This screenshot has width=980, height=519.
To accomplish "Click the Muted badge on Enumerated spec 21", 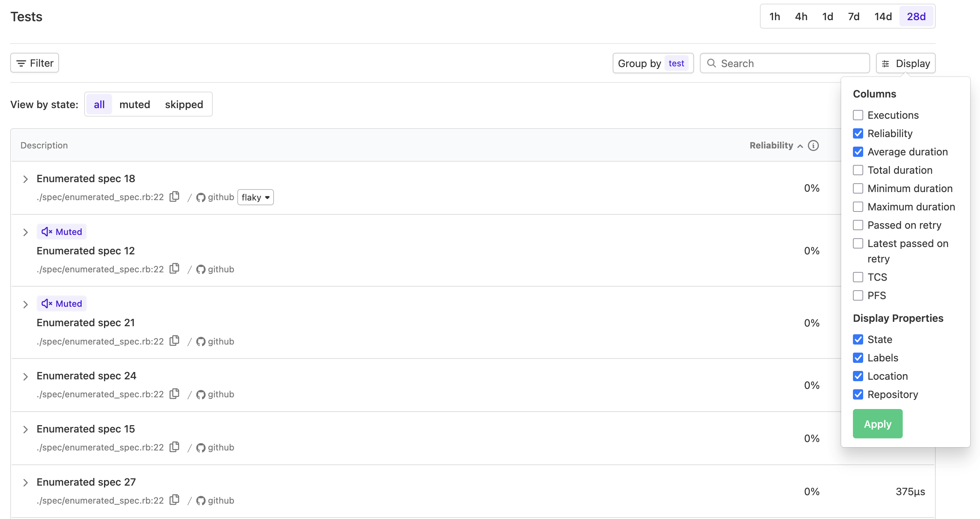I will tap(62, 303).
